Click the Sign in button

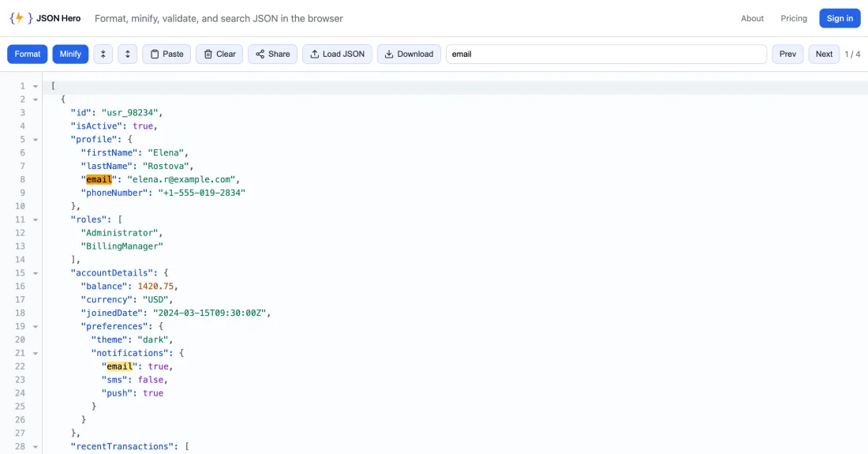click(x=840, y=18)
